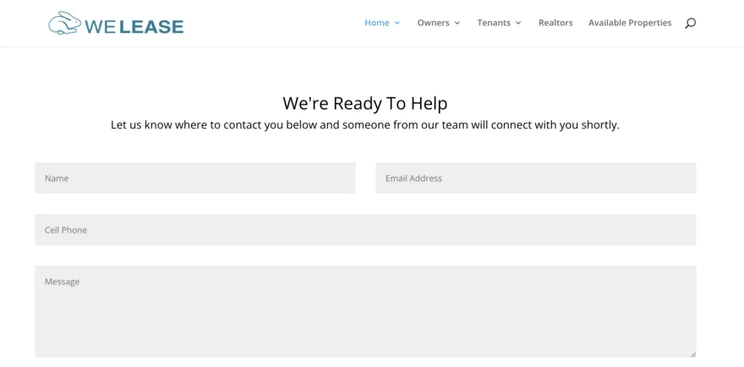Image resolution: width=744 pixels, height=367 pixels.
Task: Focus the Name input field
Action: (x=195, y=178)
